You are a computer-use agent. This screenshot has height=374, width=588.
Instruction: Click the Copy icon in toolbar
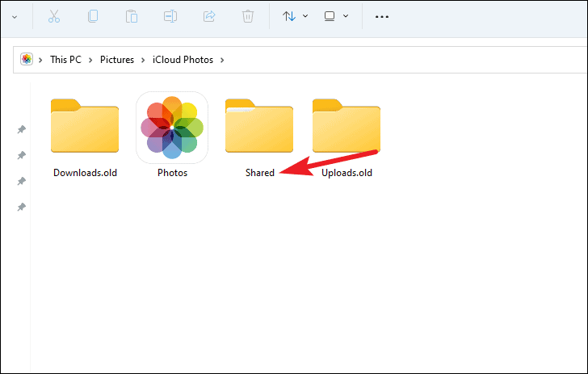click(x=93, y=16)
